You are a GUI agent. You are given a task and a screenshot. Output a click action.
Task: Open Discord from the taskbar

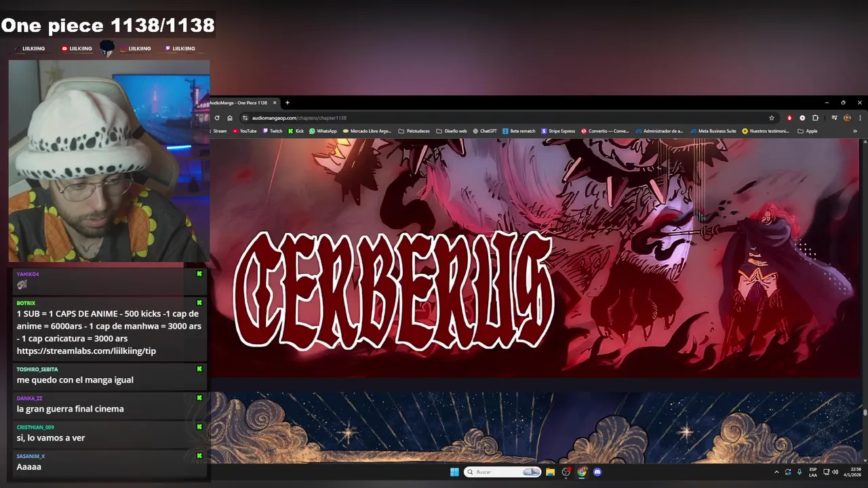(x=597, y=472)
